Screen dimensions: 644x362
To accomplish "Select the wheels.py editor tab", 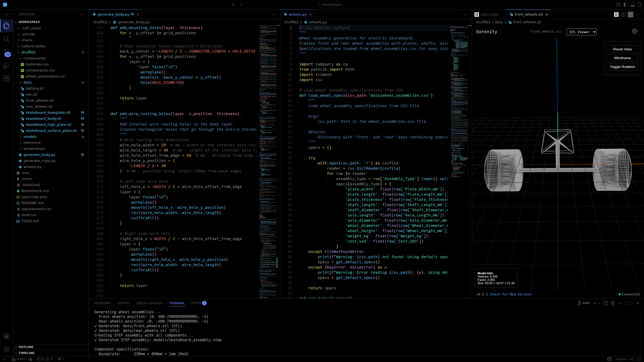I will (297, 14).
